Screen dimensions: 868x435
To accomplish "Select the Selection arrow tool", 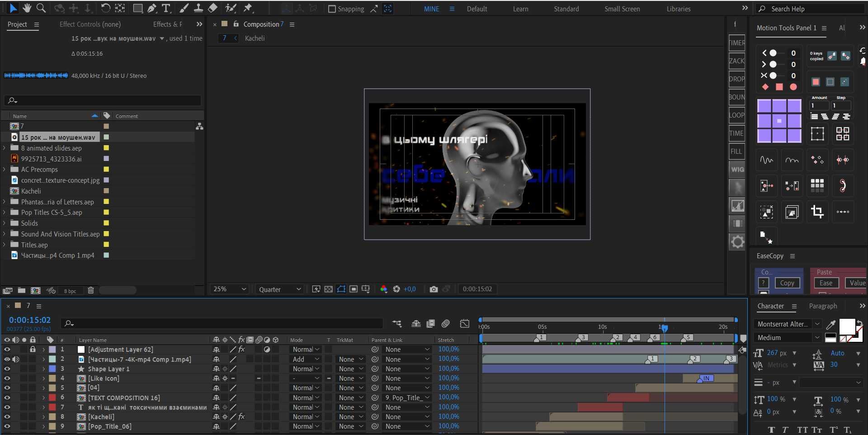I will click(x=13, y=8).
